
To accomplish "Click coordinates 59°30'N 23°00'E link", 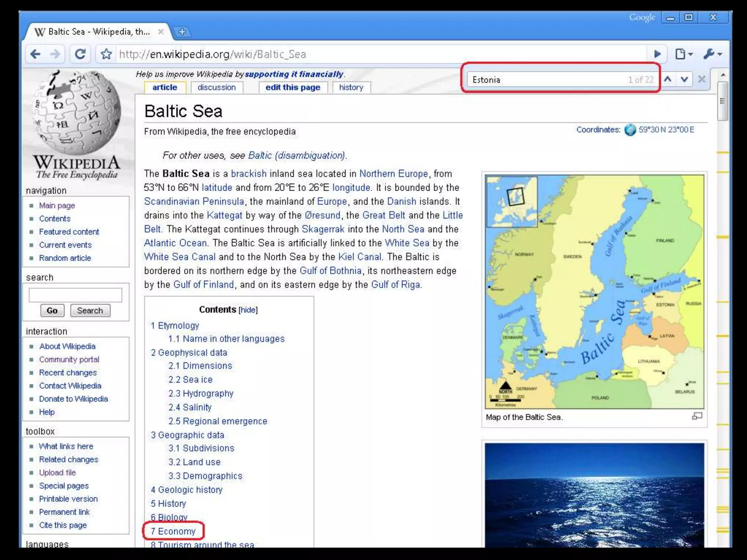I will pos(666,130).
